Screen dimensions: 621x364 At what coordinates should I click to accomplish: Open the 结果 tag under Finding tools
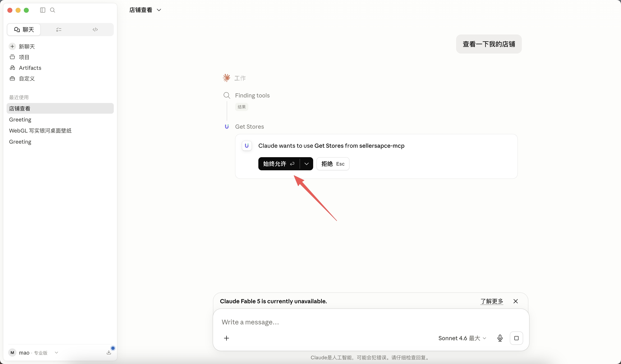tap(241, 107)
